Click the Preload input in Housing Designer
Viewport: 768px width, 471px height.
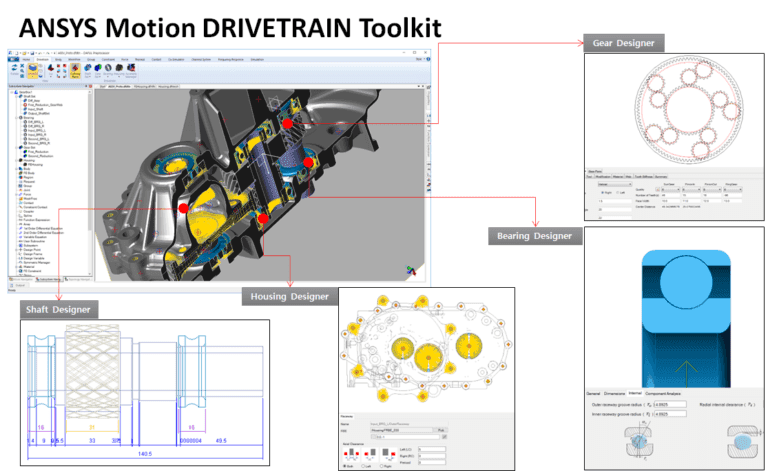[x=432, y=463]
